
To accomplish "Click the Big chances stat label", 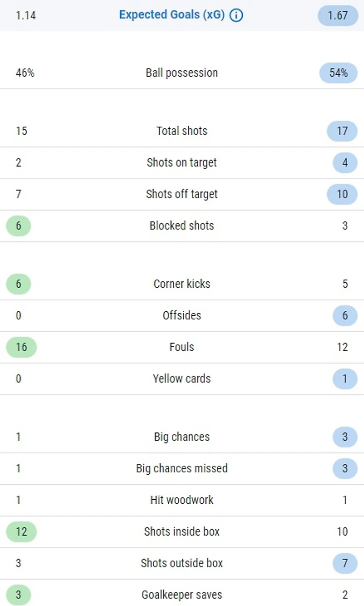I will tap(182, 437).
